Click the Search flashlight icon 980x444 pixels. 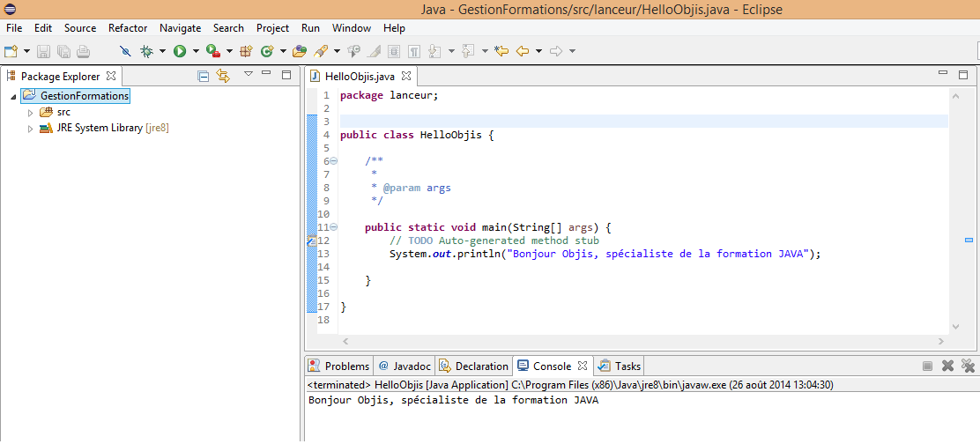click(322, 51)
